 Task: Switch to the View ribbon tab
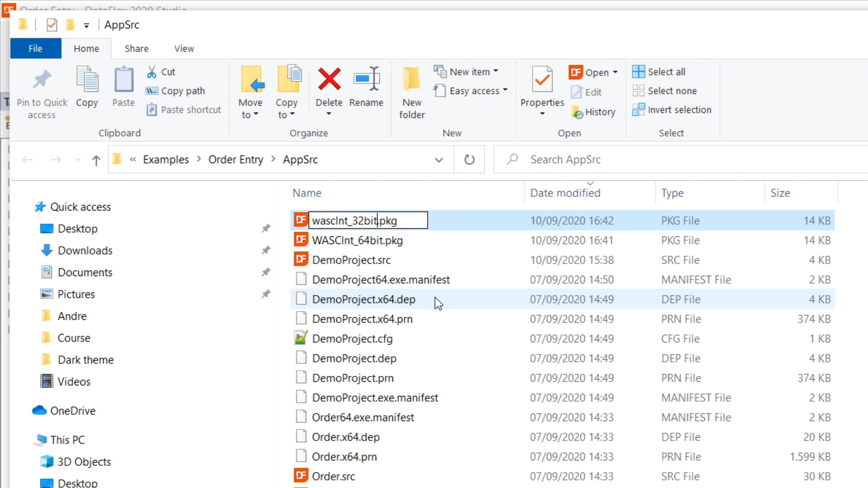[x=184, y=48]
